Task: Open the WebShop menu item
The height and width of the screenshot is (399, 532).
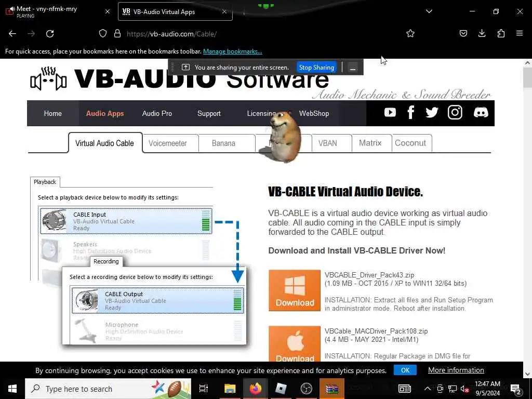Action: (x=314, y=113)
